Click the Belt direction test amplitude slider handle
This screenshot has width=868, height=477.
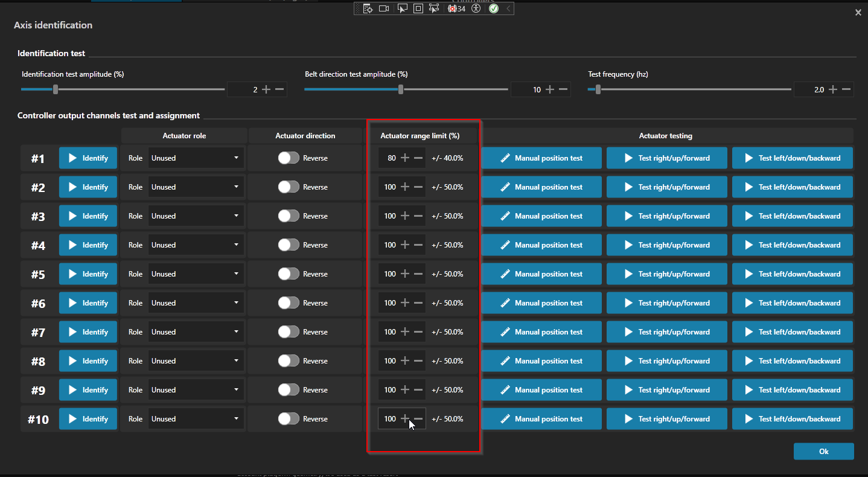point(401,89)
